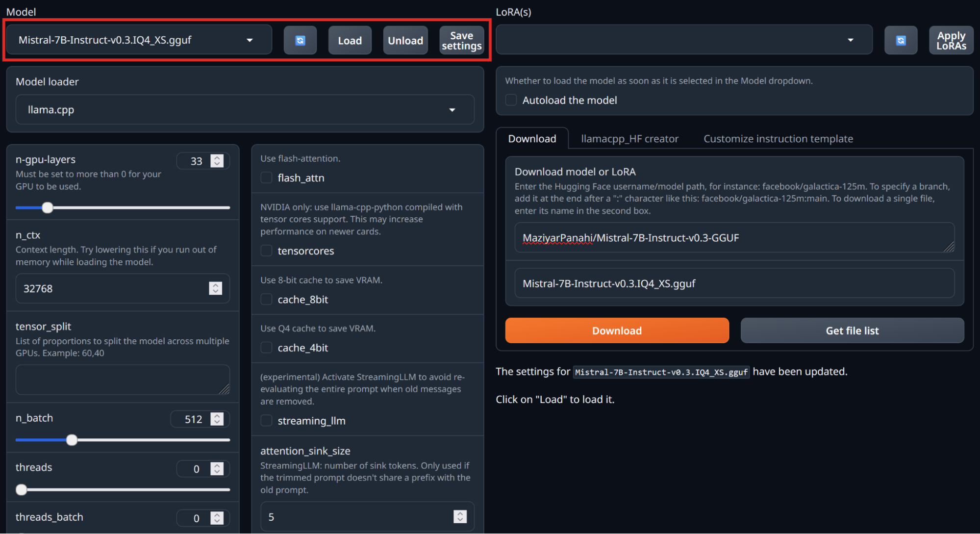Screen dimensions: 980x534
Task: Enable the tensorcores checkbox
Action: point(266,251)
